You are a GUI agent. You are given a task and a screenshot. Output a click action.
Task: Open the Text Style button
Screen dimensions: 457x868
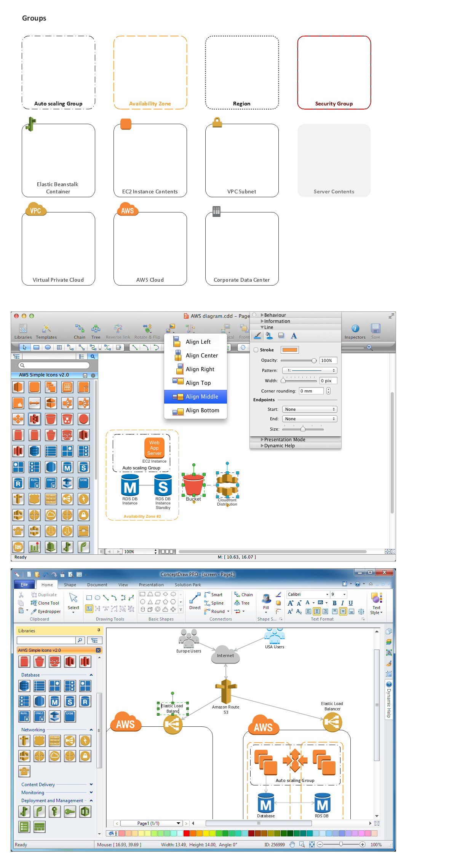(x=376, y=603)
